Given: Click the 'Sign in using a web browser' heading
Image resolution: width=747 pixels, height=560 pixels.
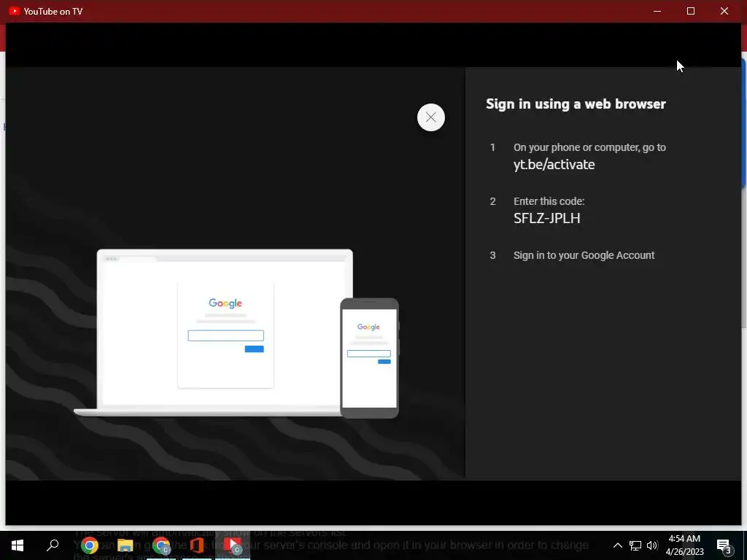Looking at the screenshot, I should pyautogui.click(x=576, y=104).
